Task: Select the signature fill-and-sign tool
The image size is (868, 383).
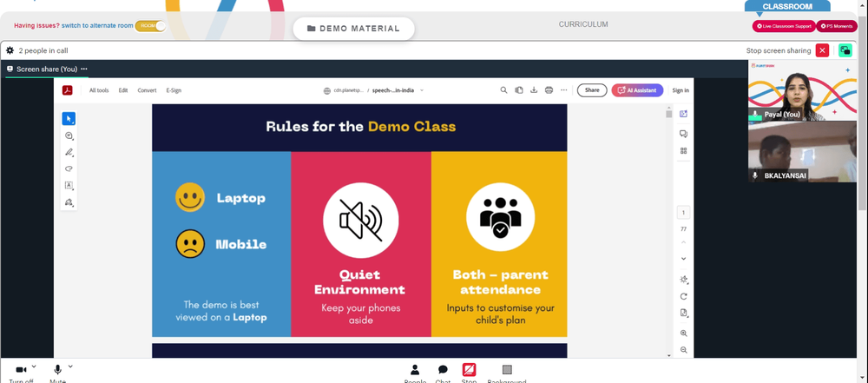Action: pos(69,202)
